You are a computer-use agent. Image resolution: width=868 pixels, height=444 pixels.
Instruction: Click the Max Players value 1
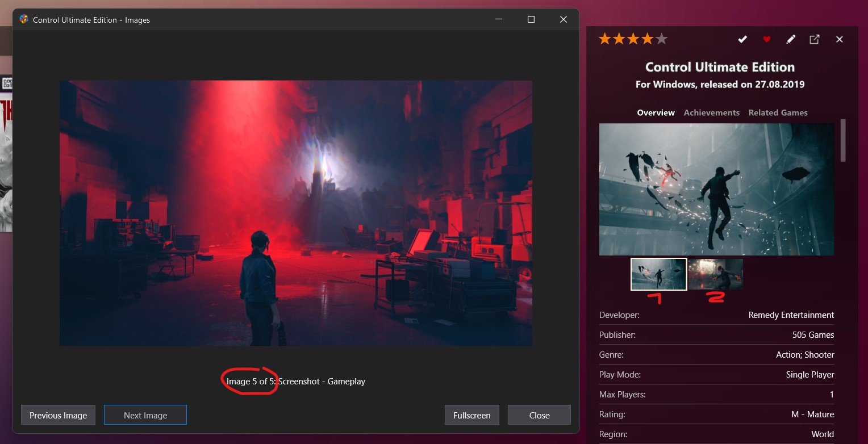pos(832,395)
